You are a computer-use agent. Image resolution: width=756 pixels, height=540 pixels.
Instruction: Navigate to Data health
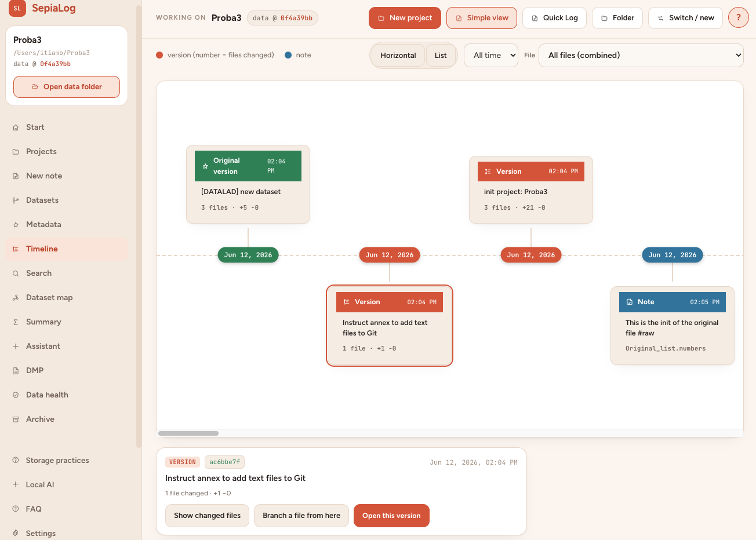[67, 395]
